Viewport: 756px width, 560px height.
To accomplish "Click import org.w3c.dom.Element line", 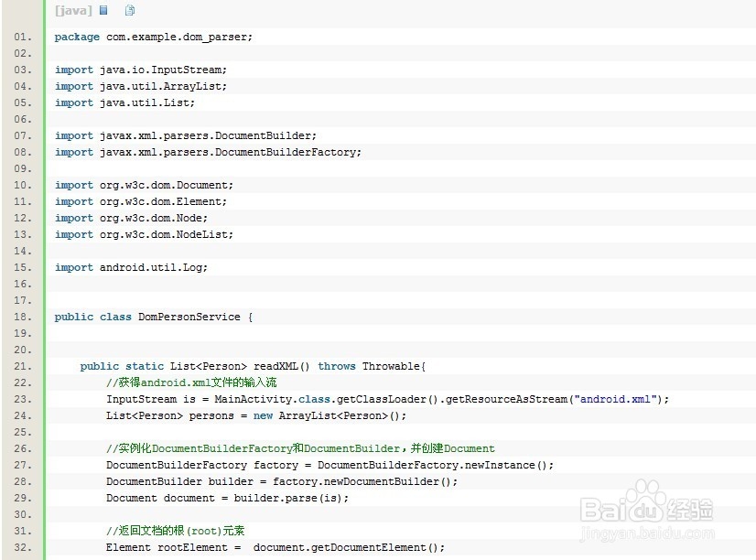I will pos(140,201).
